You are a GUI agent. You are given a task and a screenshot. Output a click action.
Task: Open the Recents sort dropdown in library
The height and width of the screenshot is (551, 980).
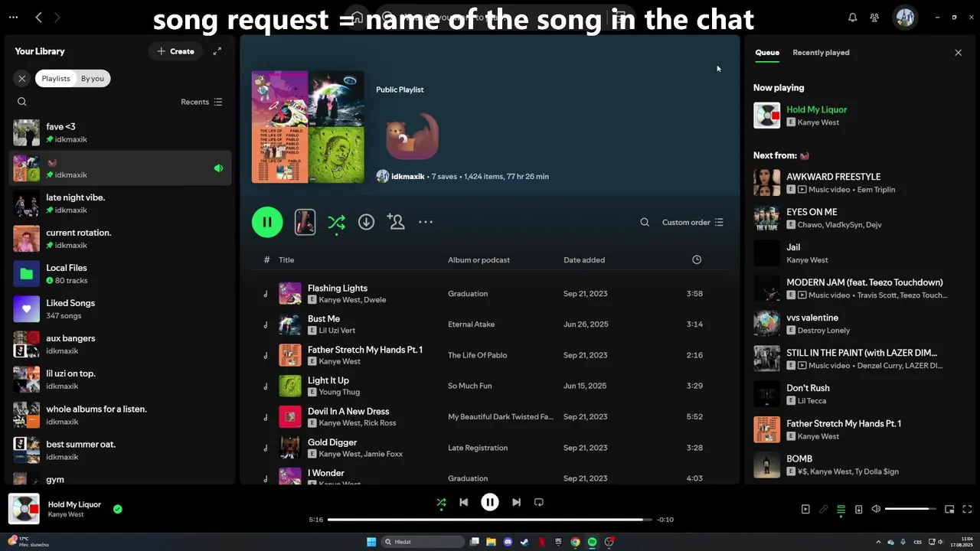point(201,102)
